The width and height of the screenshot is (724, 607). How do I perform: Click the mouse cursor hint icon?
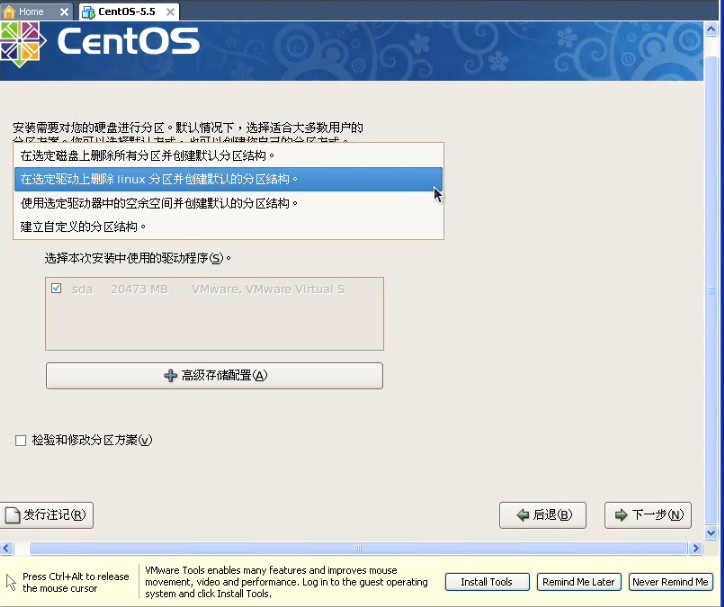11,582
